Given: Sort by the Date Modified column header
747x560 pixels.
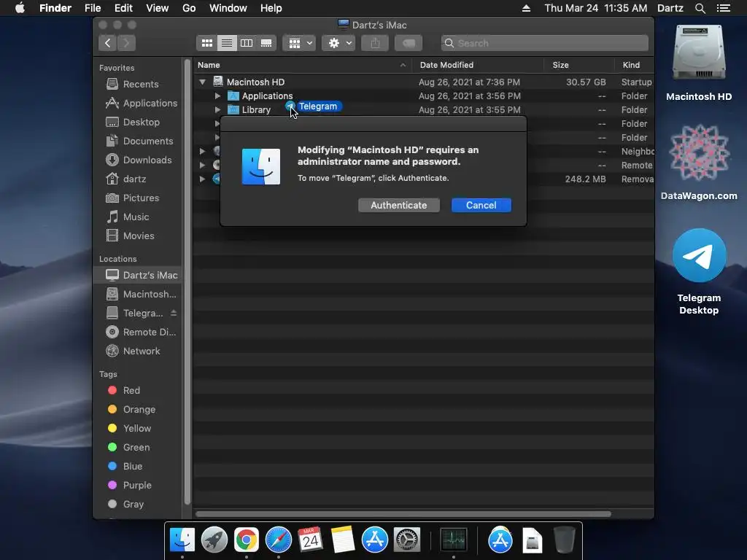Looking at the screenshot, I should point(446,65).
